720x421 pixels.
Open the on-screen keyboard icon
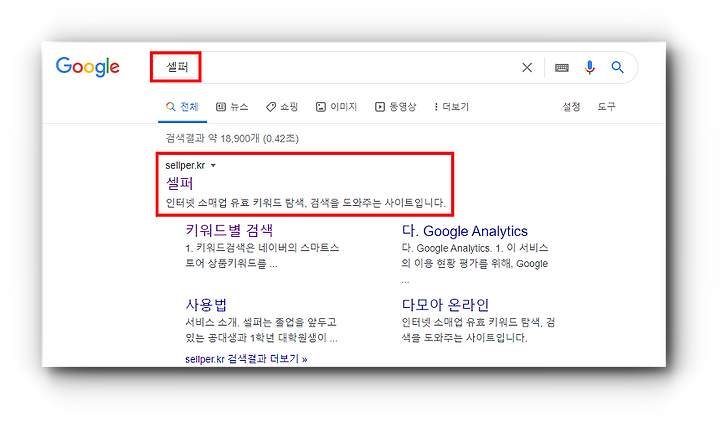562,68
